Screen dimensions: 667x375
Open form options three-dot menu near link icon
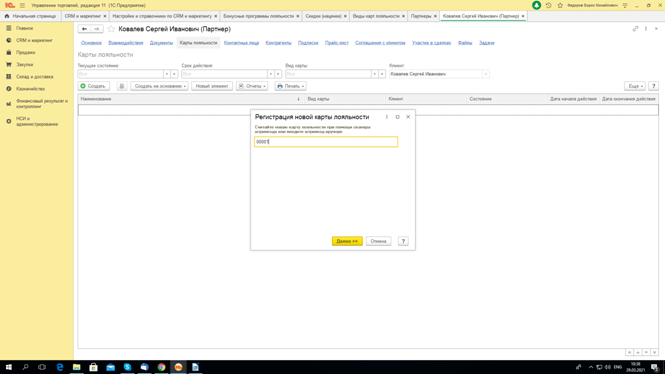[x=646, y=28]
